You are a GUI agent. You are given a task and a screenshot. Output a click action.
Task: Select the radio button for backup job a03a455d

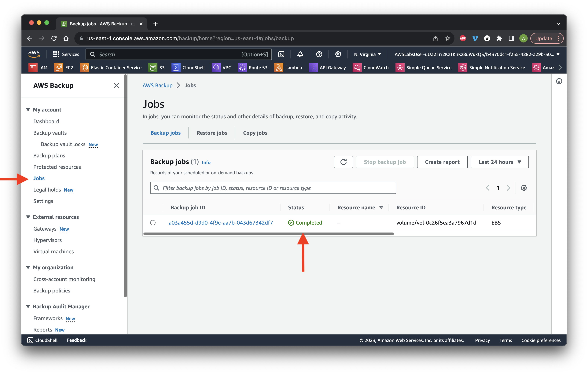coord(153,223)
